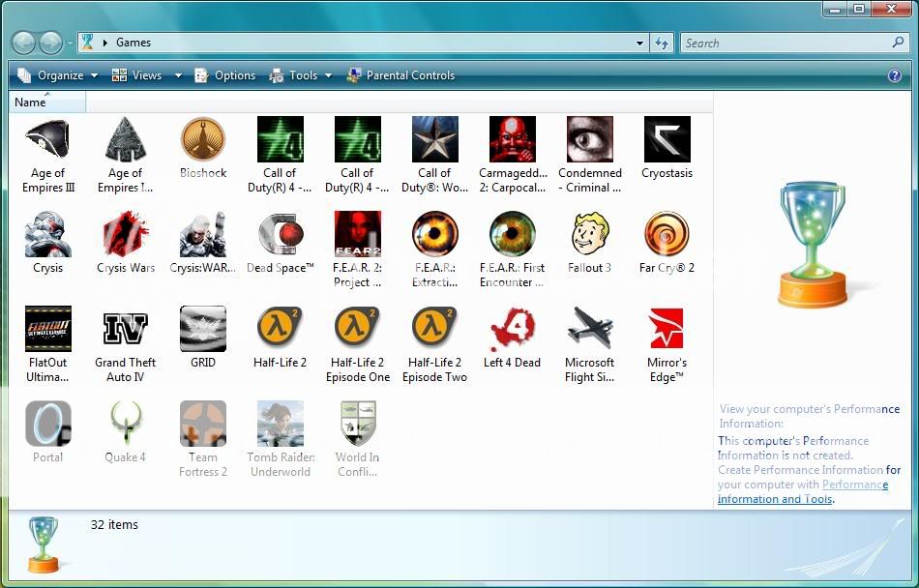Select the Age of Empires I... arrowhead icon
Image resolution: width=919 pixels, height=588 pixels.
(126, 139)
